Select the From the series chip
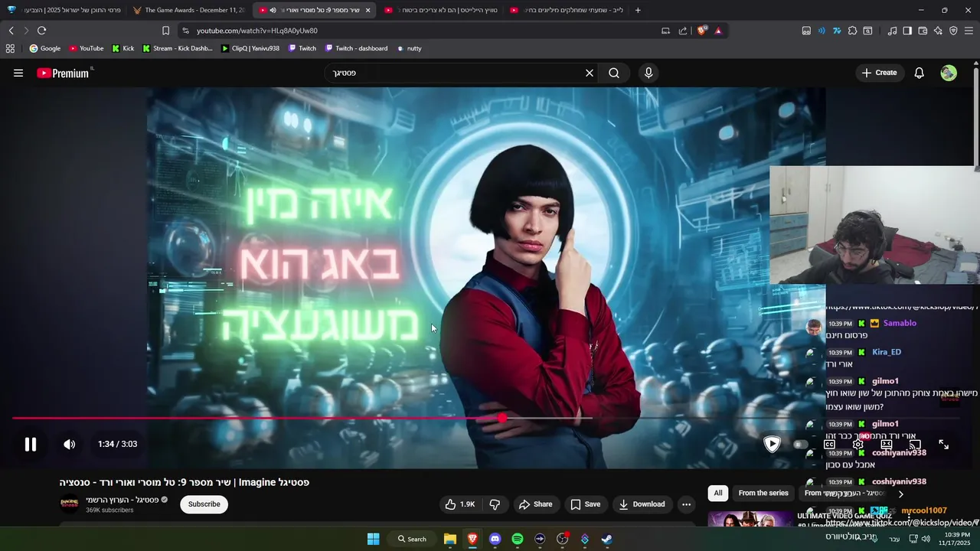The width and height of the screenshot is (980, 551). [x=763, y=494]
